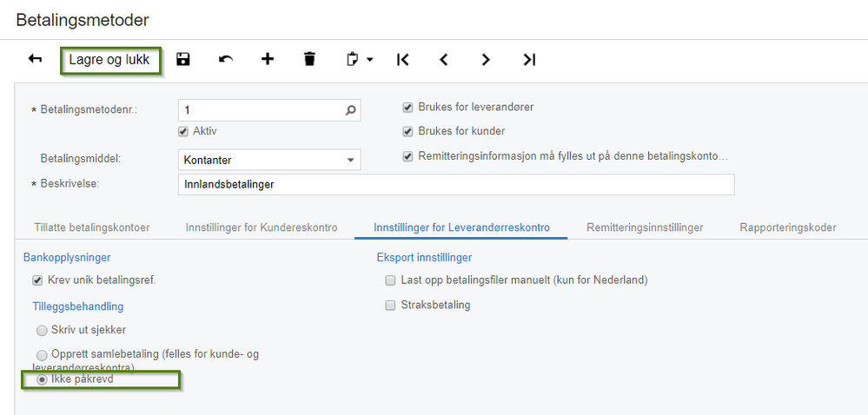The height and width of the screenshot is (415, 868).
Task: Select Skriv ut sjekker radio button
Action: [42, 331]
